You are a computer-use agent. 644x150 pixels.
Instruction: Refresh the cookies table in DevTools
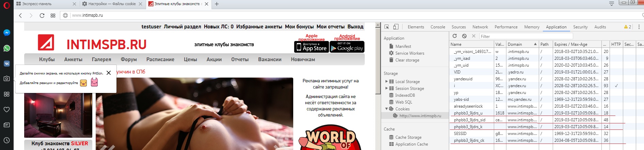(455, 36)
